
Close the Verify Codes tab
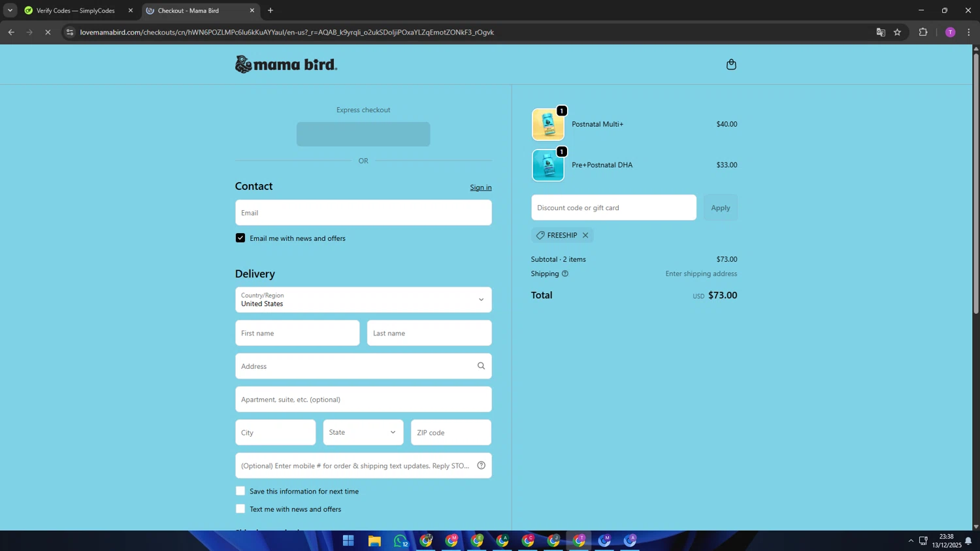(x=130, y=10)
